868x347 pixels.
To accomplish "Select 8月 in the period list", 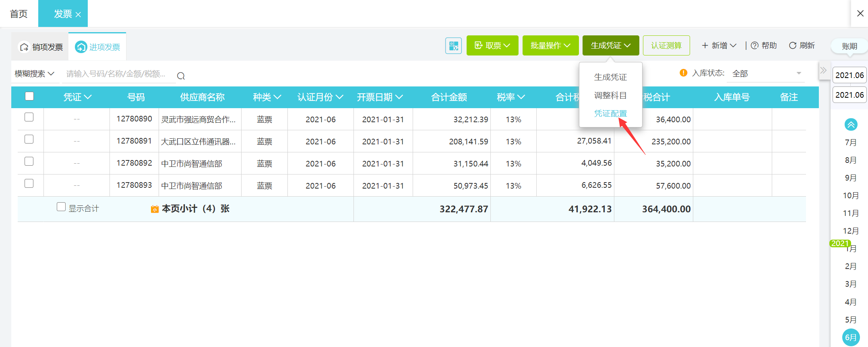I will click(x=851, y=160).
